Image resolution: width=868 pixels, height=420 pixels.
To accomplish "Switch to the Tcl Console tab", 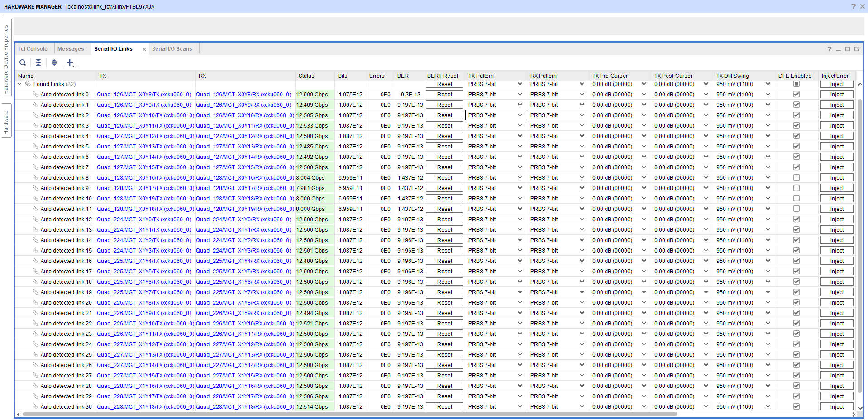I will (x=33, y=49).
